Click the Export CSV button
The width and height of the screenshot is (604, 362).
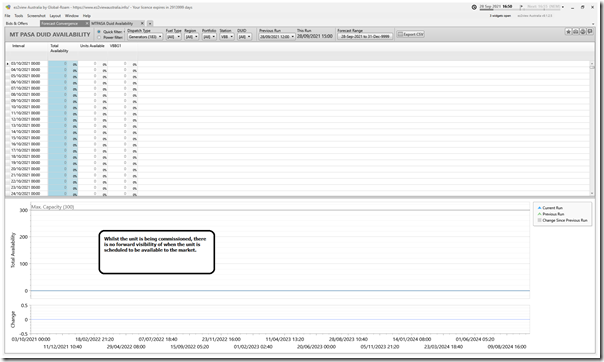411,34
